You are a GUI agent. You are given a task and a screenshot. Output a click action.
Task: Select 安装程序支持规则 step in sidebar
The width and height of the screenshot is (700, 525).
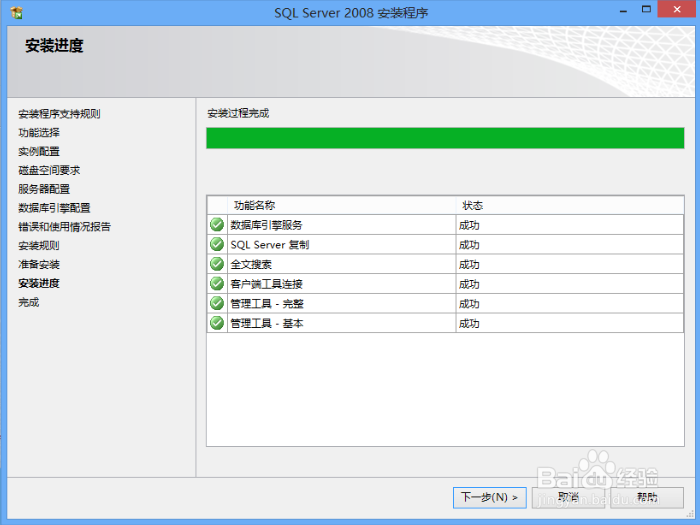(59, 114)
